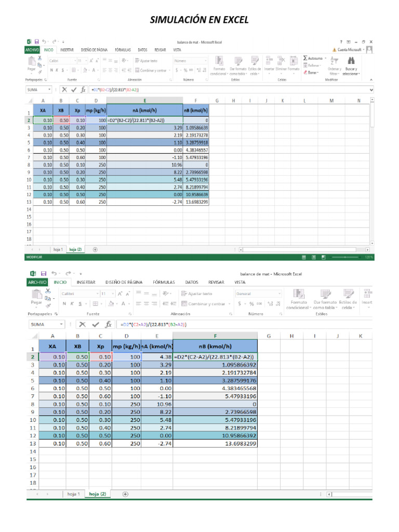399x532 pixels.
Task: Click column F header in lower window
Action: pos(215,336)
